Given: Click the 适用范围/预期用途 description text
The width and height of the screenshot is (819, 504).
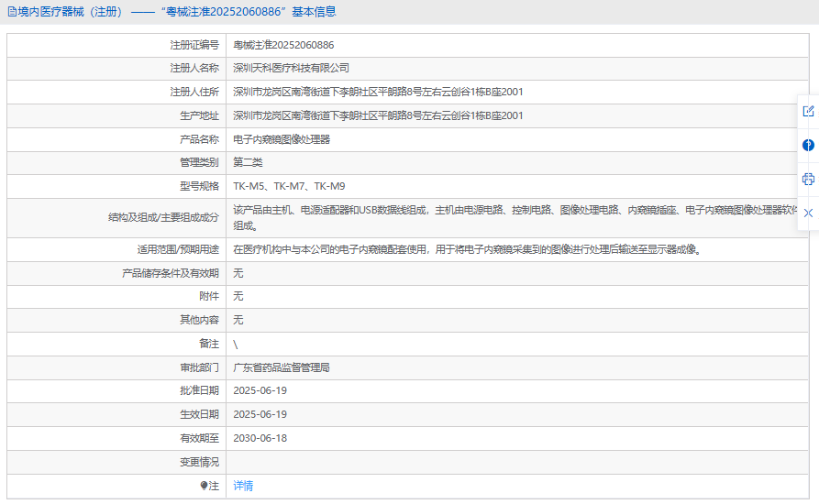Looking at the screenshot, I should coord(467,249).
